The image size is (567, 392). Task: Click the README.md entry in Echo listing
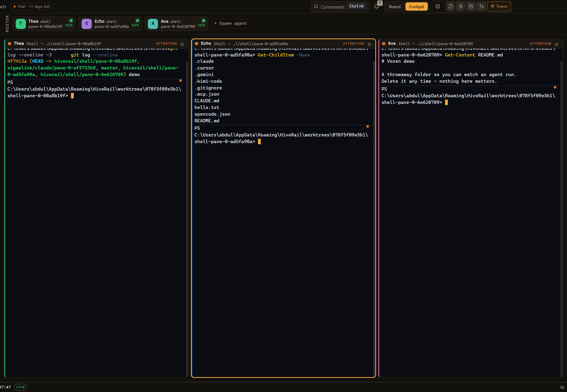207,121
